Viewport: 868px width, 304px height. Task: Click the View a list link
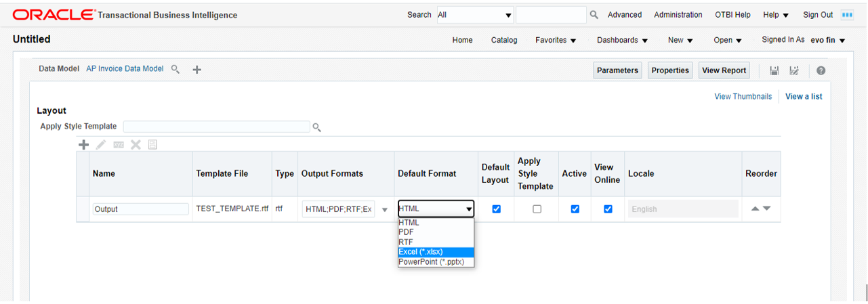(804, 97)
